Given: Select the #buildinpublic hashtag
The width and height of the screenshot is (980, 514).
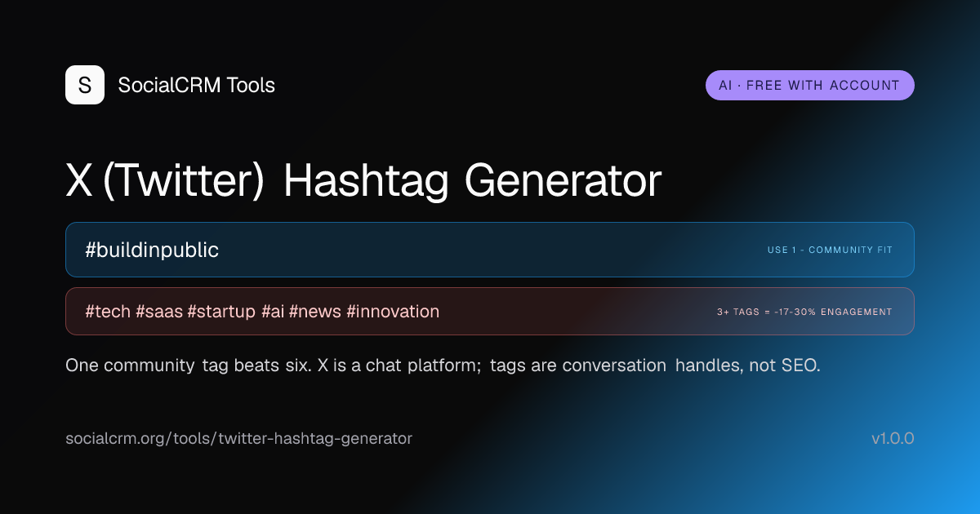Looking at the screenshot, I should [152, 250].
